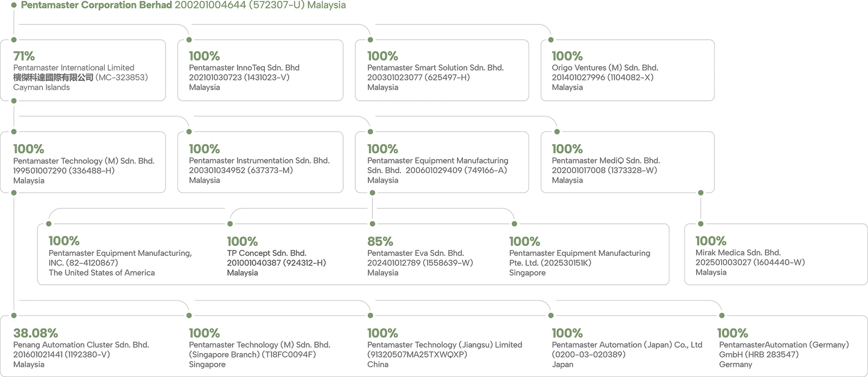The image size is (868, 377).
Task: Click the node dot above Origo Ventures
Action: pyautogui.click(x=551, y=40)
